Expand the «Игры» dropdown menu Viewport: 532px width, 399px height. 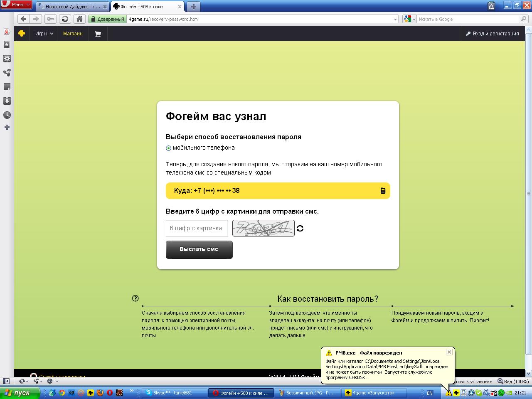point(44,34)
